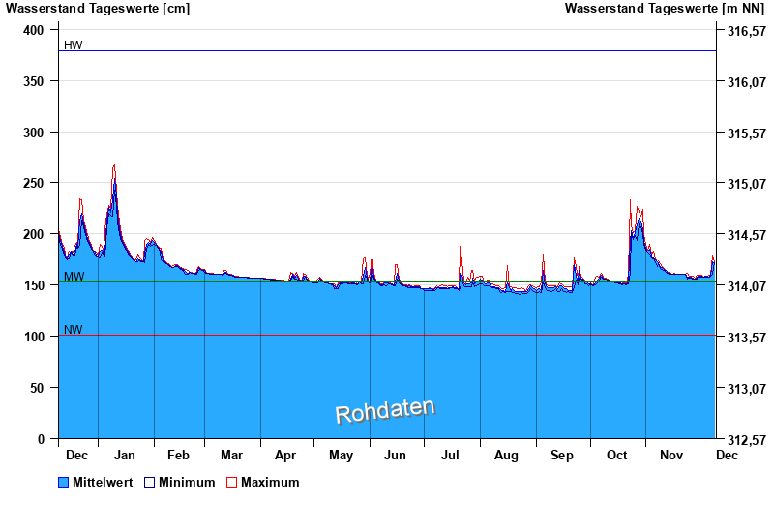
Task: Click the HW line label
Action: [x=73, y=45]
